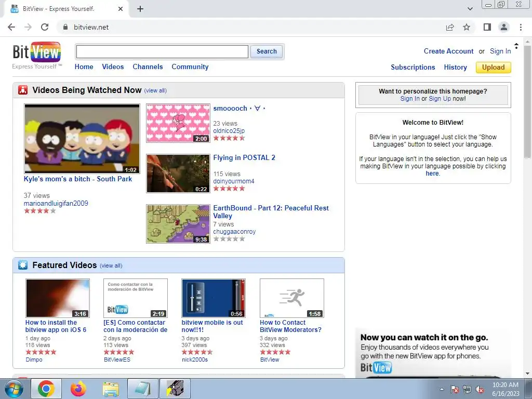Click the BitView mobile app banner
Image resolution: width=532 pixels, height=399 pixels.
pyautogui.click(x=433, y=353)
